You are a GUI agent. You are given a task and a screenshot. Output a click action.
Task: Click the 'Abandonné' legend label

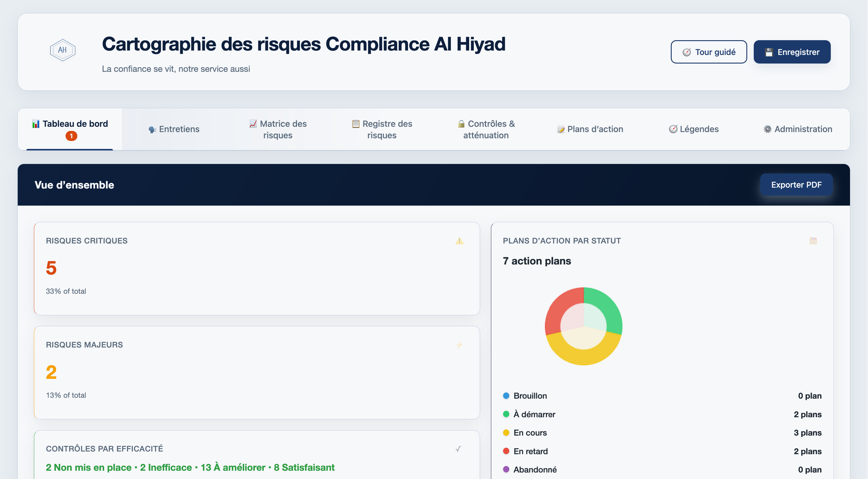click(535, 470)
